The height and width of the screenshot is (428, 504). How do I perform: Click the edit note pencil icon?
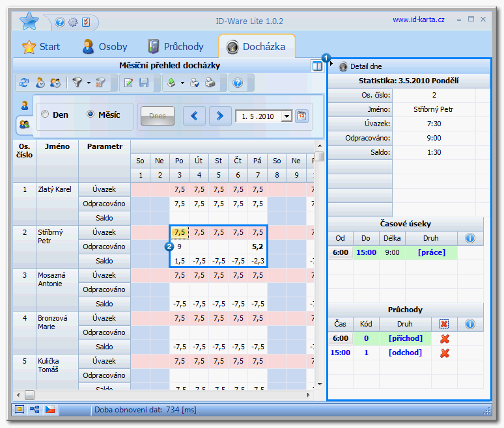pos(128,83)
